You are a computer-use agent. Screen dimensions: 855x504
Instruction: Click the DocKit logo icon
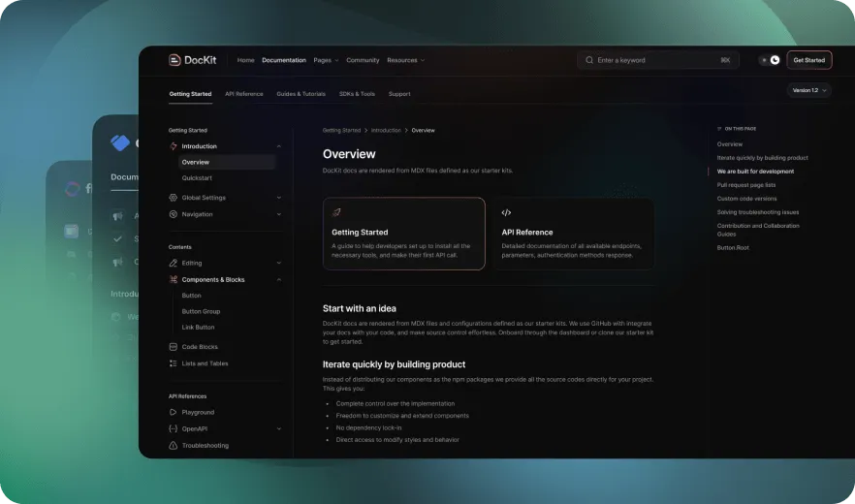174,60
